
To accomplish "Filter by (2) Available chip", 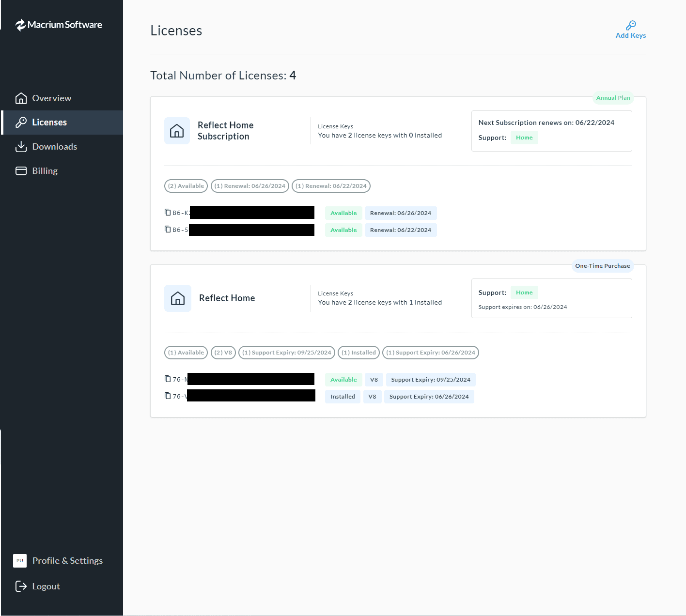I will click(x=186, y=186).
